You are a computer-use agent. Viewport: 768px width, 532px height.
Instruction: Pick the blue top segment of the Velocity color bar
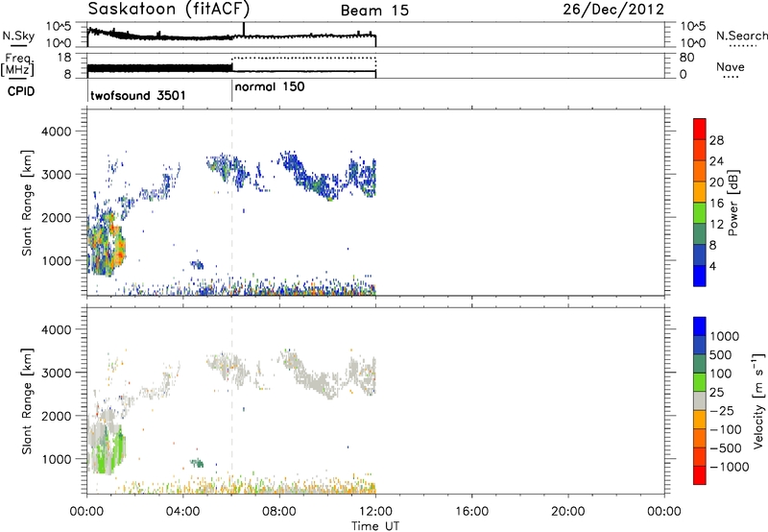pos(700,326)
